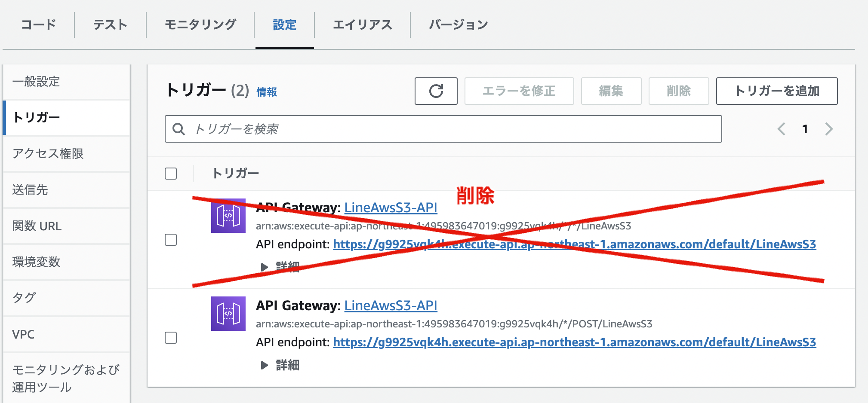Click the 削除 button
Viewport: 868px width, 403px height.
[x=679, y=91]
